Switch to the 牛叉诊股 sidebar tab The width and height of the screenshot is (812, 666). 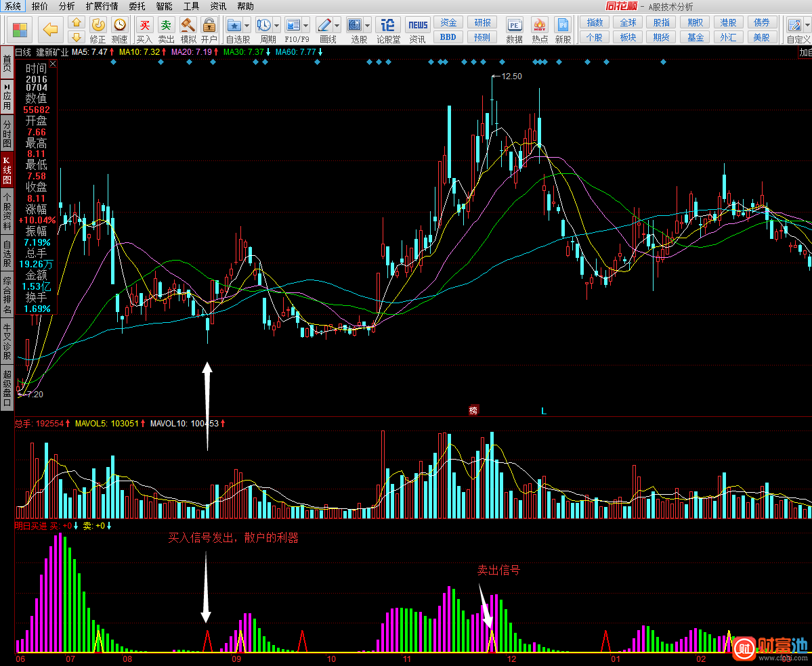7,341
